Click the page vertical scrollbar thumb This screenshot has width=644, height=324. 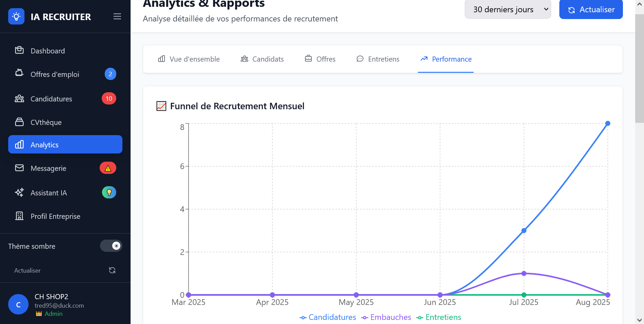click(x=639, y=68)
